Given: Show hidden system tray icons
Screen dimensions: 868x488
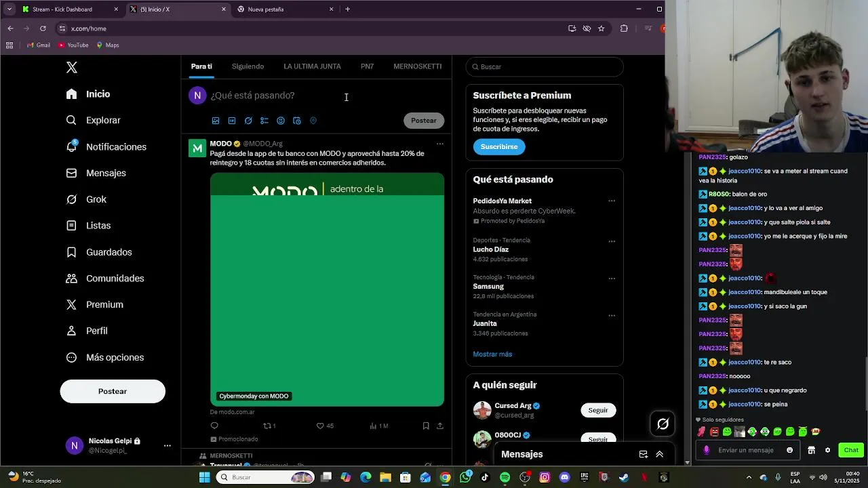Looking at the screenshot, I should (751, 477).
